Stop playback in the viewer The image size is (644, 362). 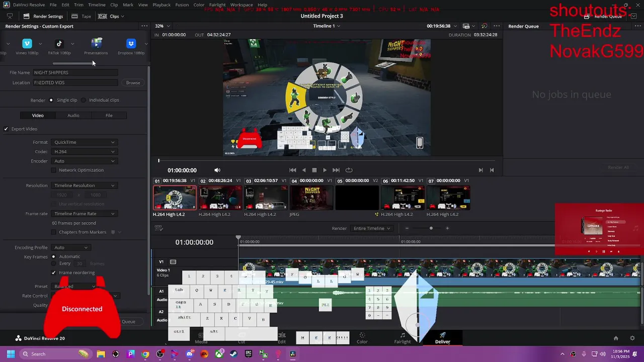314,170
